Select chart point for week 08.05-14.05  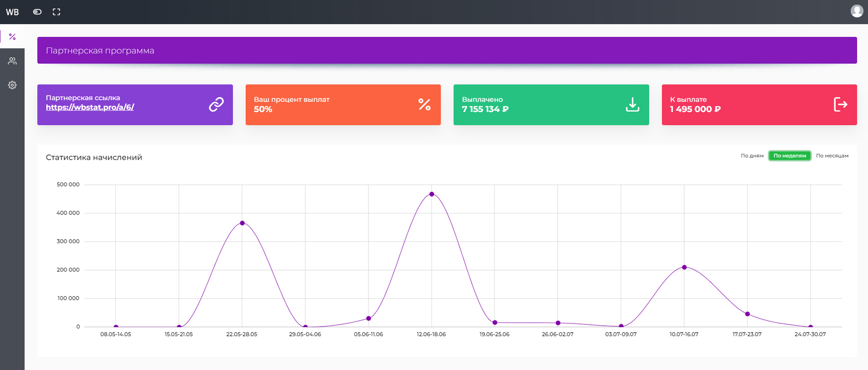click(116, 327)
